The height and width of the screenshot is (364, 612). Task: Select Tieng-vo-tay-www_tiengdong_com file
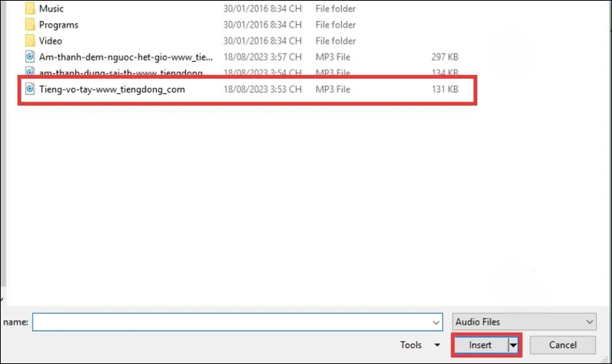tap(112, 89)
